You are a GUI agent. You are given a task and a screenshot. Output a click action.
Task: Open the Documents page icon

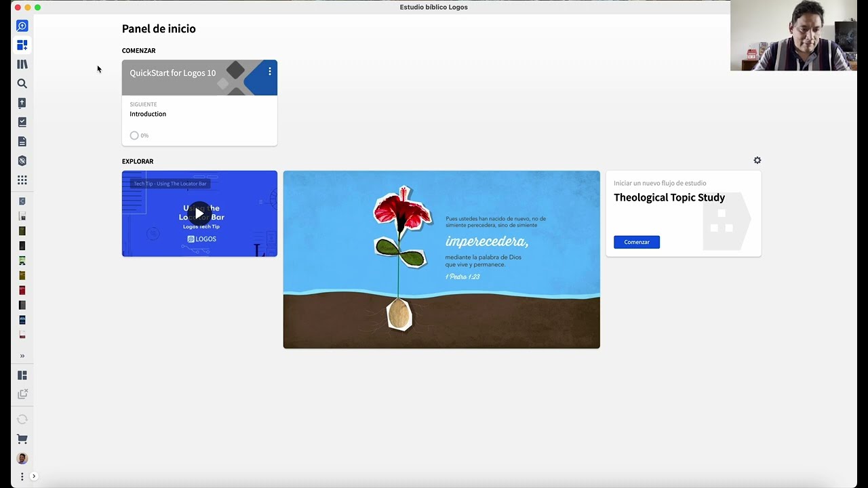point(22,142)
